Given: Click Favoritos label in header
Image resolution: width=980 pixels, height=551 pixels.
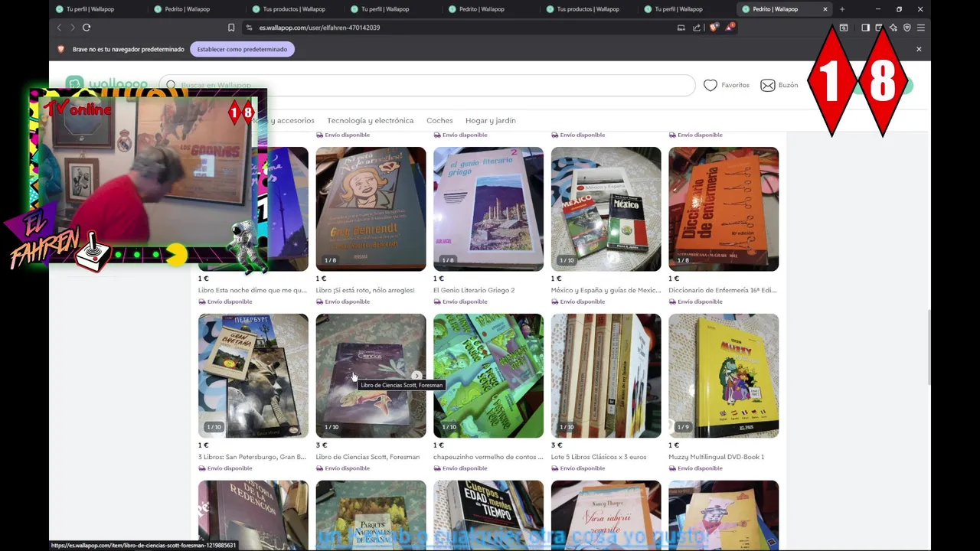Looking at the screenshot, I should click(735, 85).
